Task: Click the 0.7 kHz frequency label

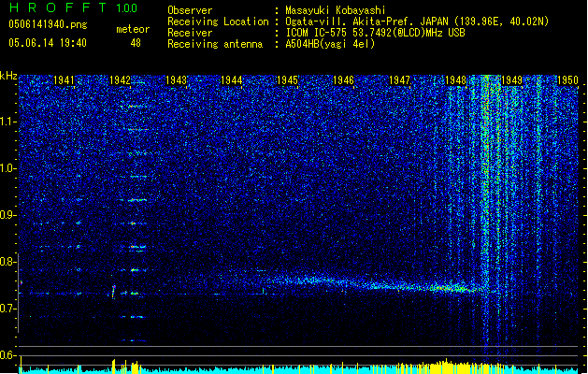Action: tap(7, 309)
